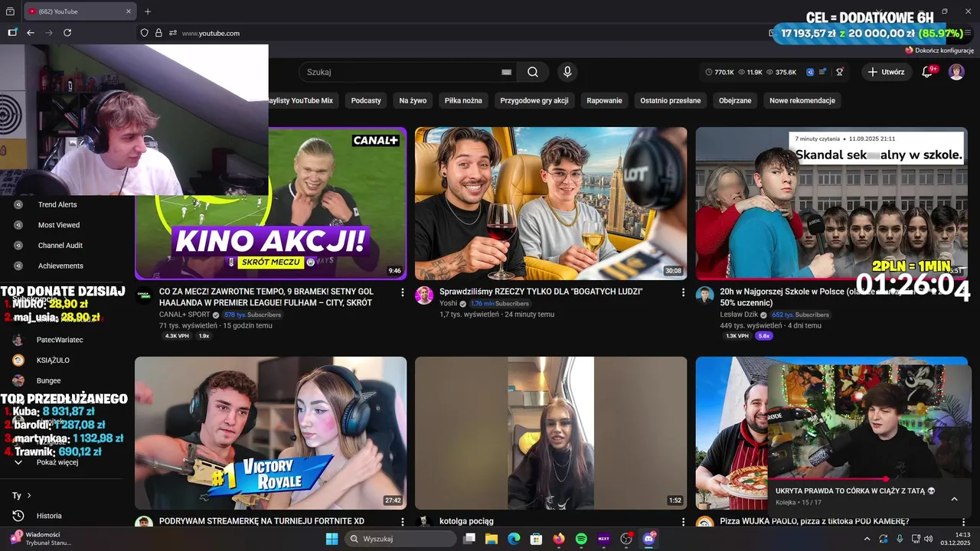Image resolution: width=980 pixels, height=551 pixels.
Task: Select the Przygodowe gry akcji chip
Action: point(534,100)
